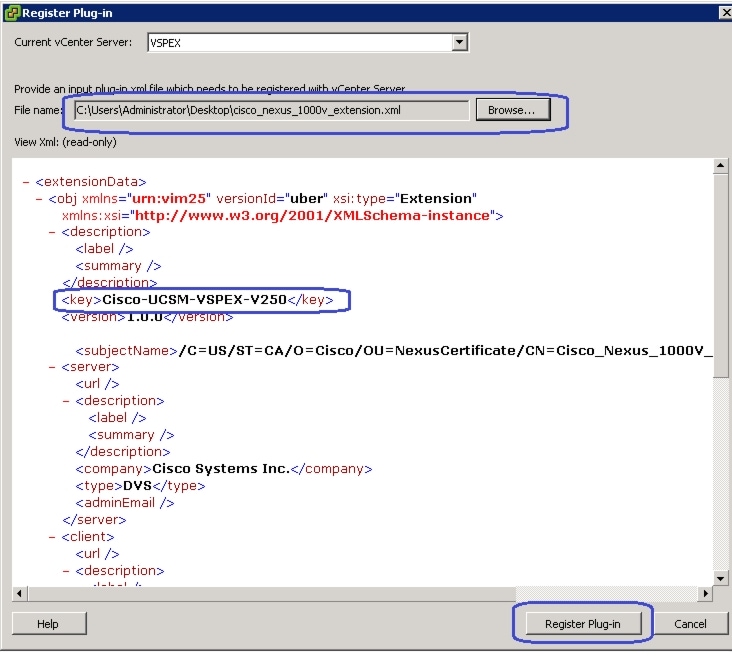This screenshot has height=657, width=732.
Task: Click the closing server tag line
Action: pos(94,520)
